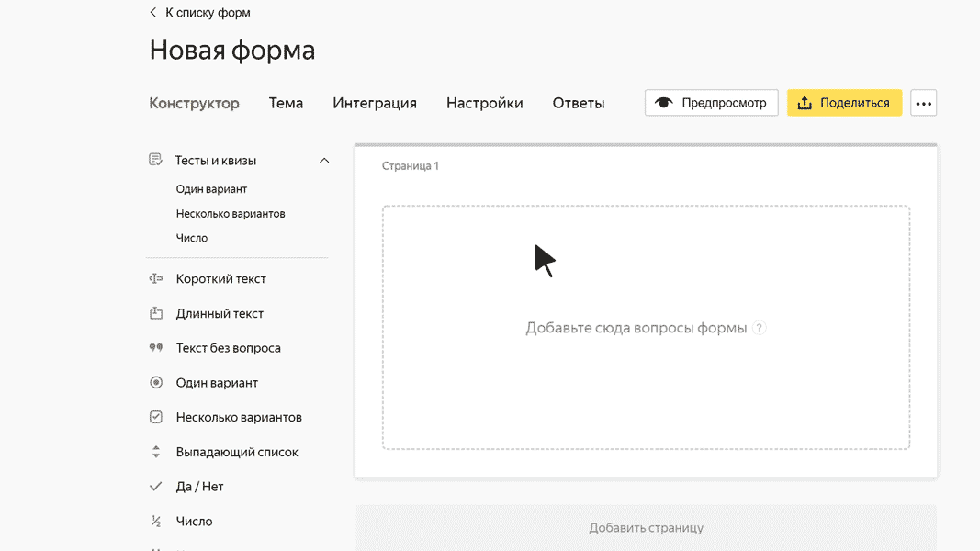Collapse the Тесты и квизы section chevron
This screenshot has width=980, height=551.
point(324,159)
